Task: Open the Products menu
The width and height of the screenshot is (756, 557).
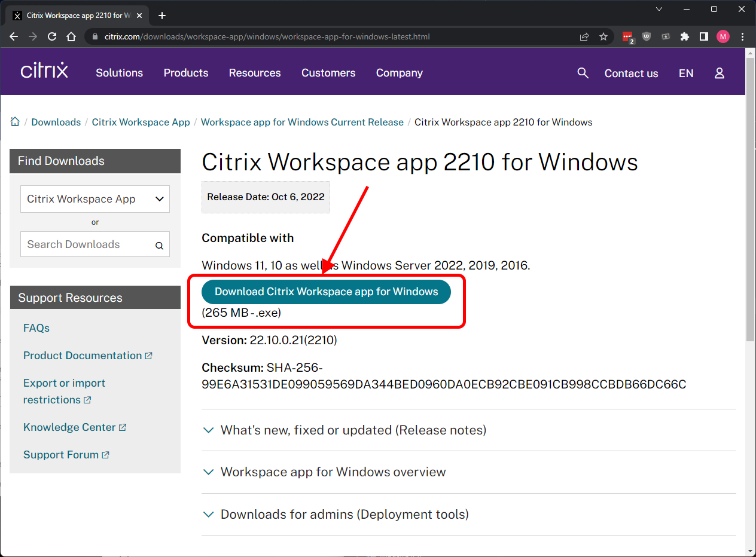Action: [x=186, y=73]
